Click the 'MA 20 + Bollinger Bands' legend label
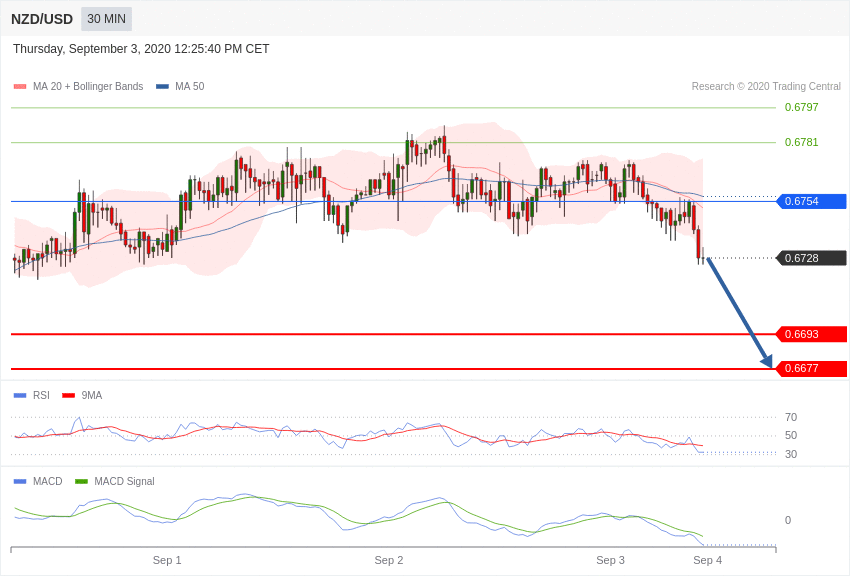The image size is (850, 576). 88,86
